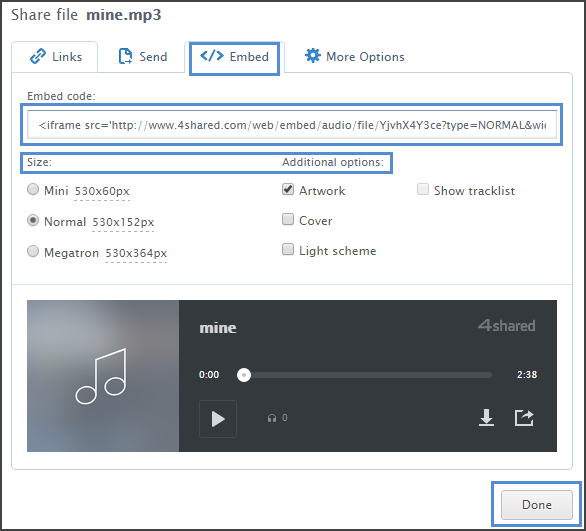
Task: Click the share arrow icon in player
Action: click(x=524, y=418)
